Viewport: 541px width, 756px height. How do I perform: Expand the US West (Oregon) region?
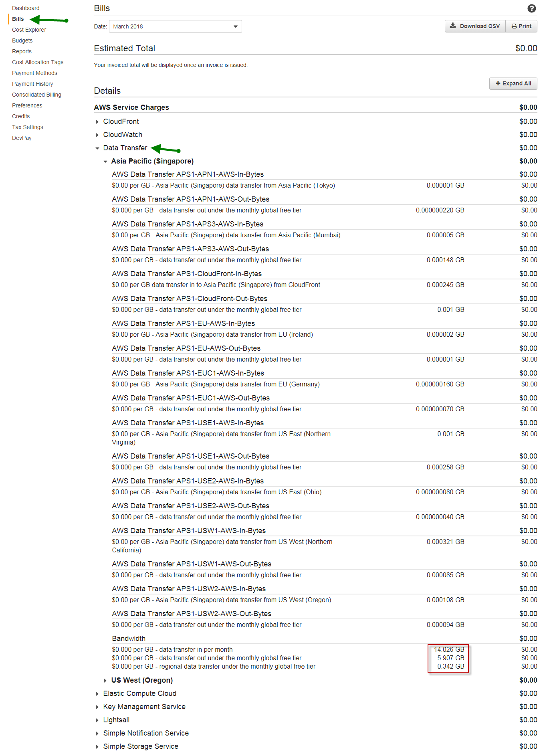(138, 680)
